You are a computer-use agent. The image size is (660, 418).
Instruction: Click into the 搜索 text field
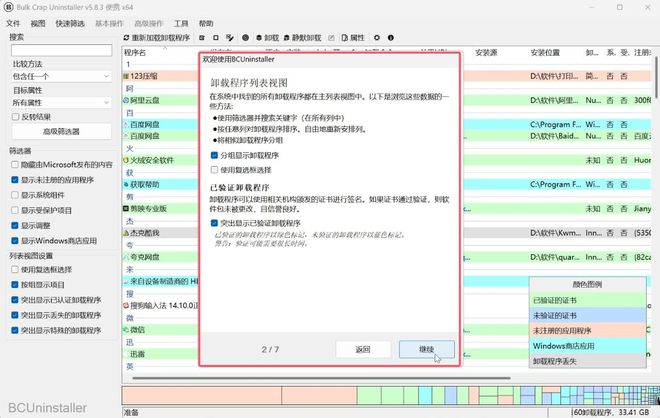tap(61, 51)
